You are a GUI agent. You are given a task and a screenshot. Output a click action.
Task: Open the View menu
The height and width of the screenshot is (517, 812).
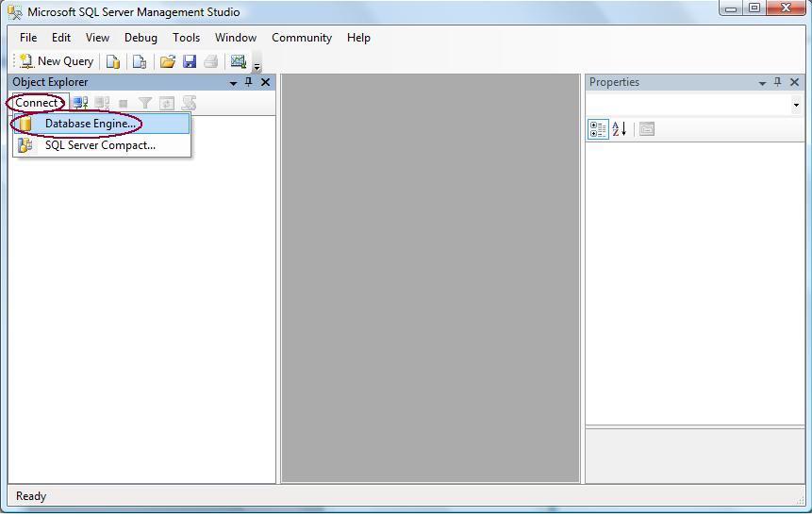[x=97, y=38]
